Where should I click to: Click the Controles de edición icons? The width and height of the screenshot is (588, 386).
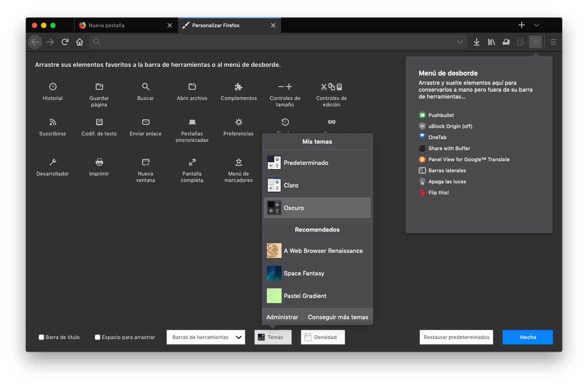coord(332,87)
